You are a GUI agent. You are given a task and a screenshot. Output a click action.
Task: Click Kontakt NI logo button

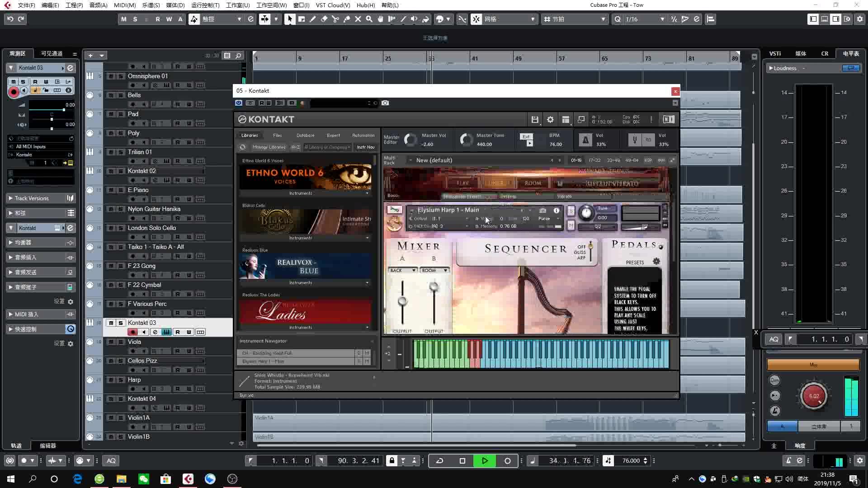[x=669, y=119]
